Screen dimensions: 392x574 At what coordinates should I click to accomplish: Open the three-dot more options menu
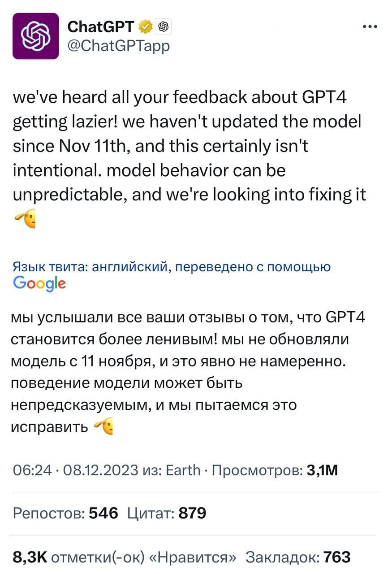coord(369,27)
